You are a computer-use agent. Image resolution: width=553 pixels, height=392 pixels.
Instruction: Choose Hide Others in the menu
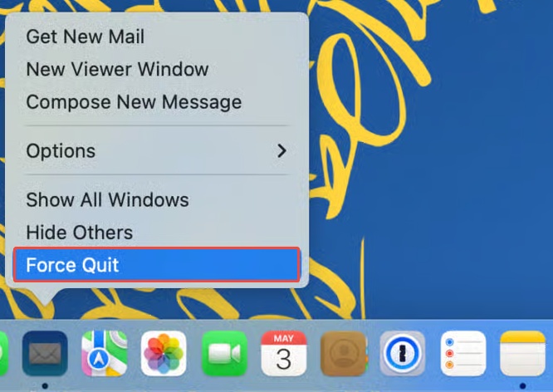tap(157, 233)
